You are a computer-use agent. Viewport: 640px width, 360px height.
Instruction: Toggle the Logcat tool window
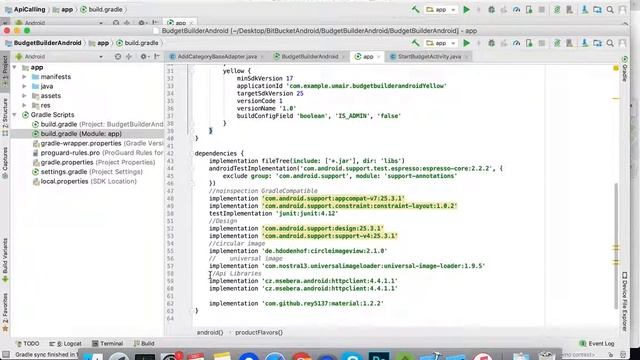click(65, 344)
